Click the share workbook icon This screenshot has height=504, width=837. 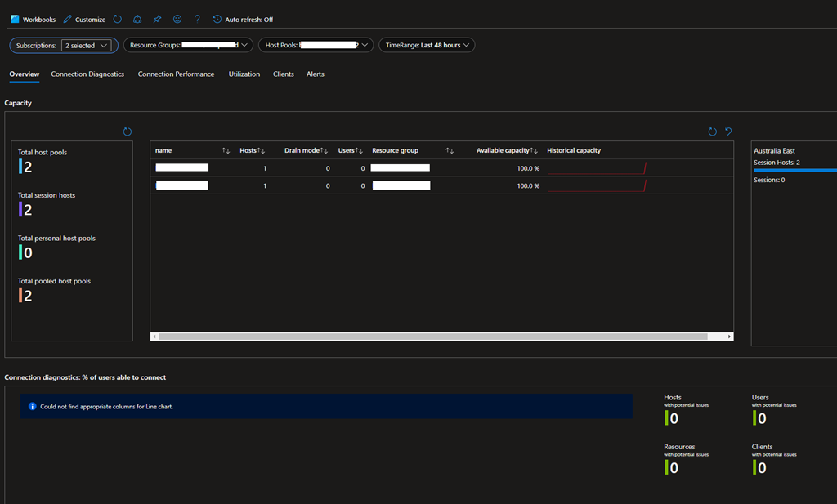click(x=137, y=19)
